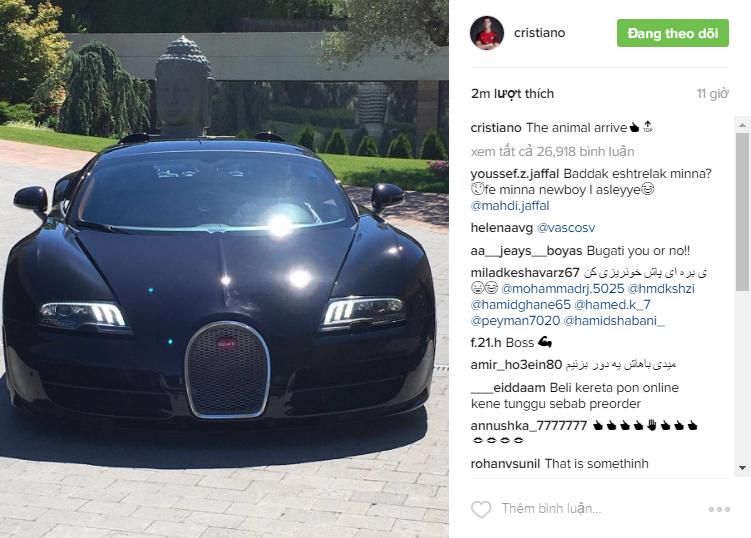751x538 pixels.
Task: Click the Bugatti car photo
Action: 224,269
